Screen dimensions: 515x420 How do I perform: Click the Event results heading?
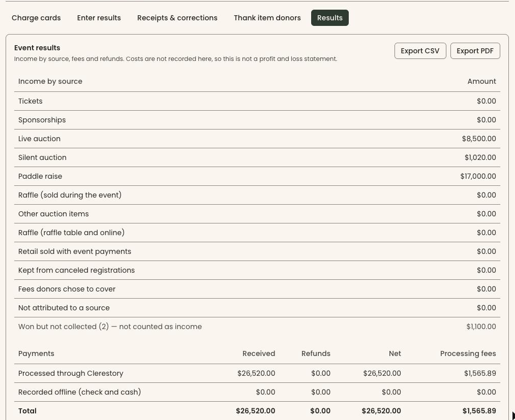click(x=37, y=48)
